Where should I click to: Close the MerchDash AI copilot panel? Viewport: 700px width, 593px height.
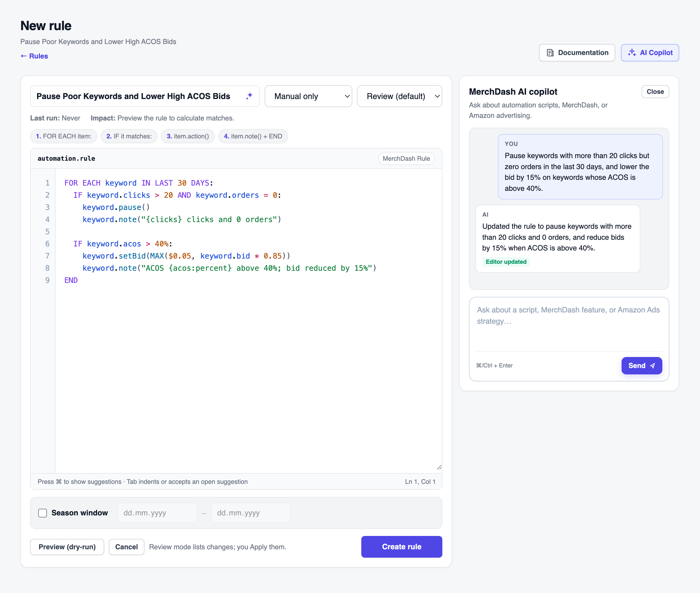point(655,92)
